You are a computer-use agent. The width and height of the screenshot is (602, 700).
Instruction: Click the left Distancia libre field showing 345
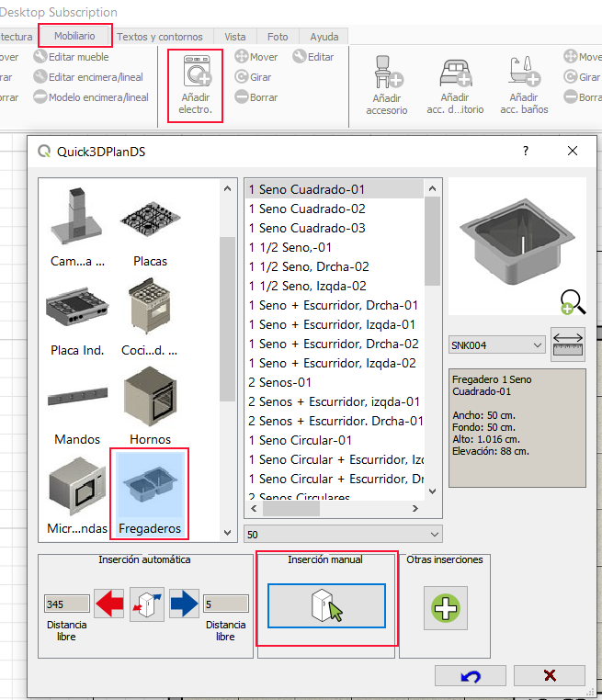(67, 604)
